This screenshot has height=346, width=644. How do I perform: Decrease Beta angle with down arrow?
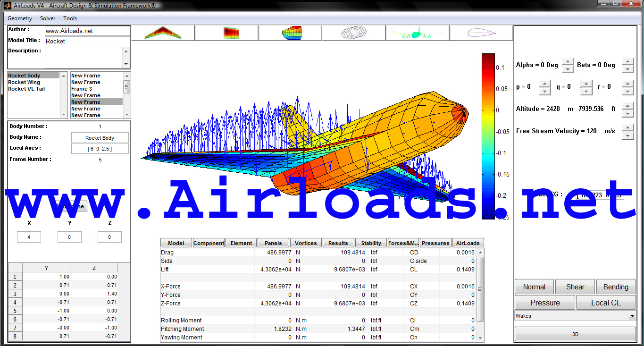627,69
